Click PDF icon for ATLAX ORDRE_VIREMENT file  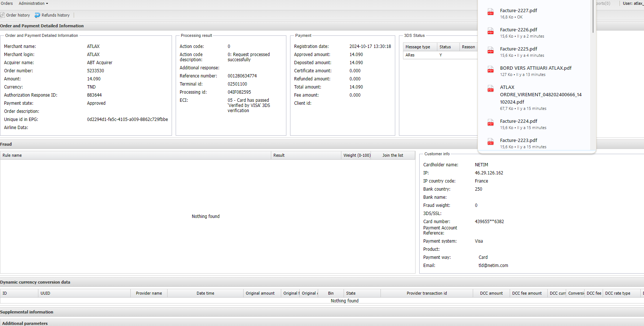tap(490, 89)
